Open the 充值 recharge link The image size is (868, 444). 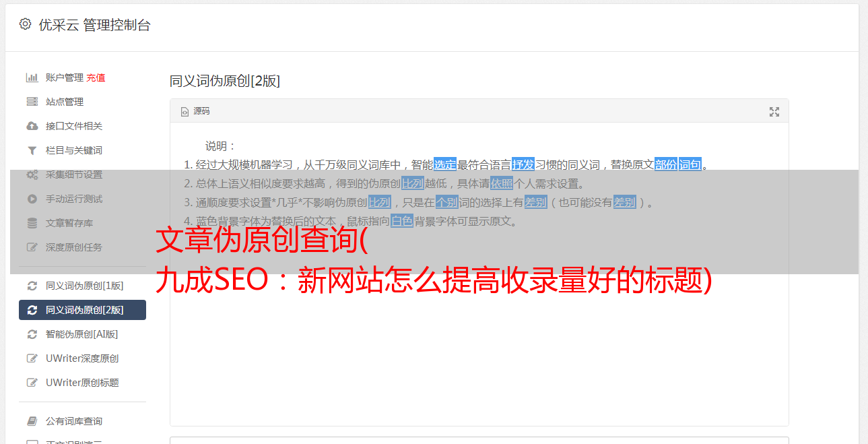click(x=96, y=77)
